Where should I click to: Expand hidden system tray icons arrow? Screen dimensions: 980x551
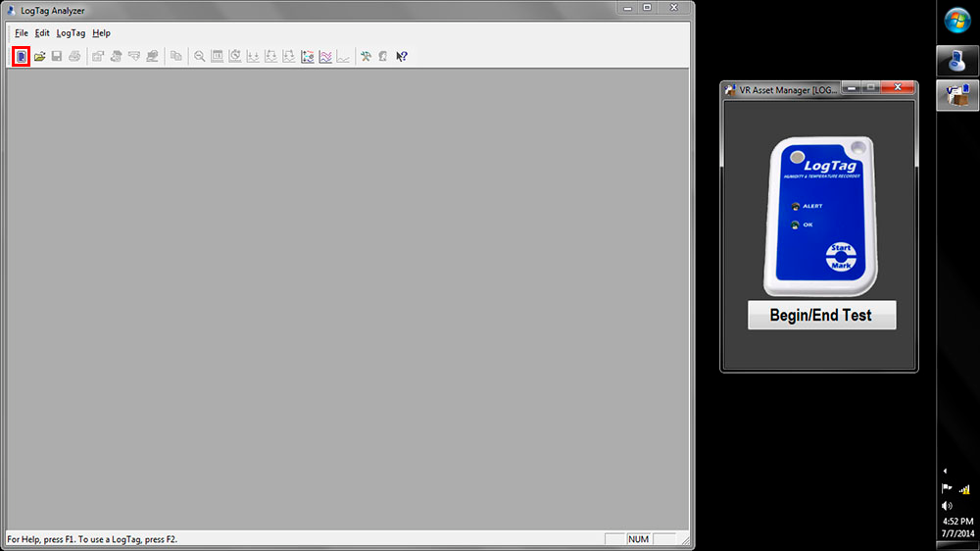pos(946,471)
